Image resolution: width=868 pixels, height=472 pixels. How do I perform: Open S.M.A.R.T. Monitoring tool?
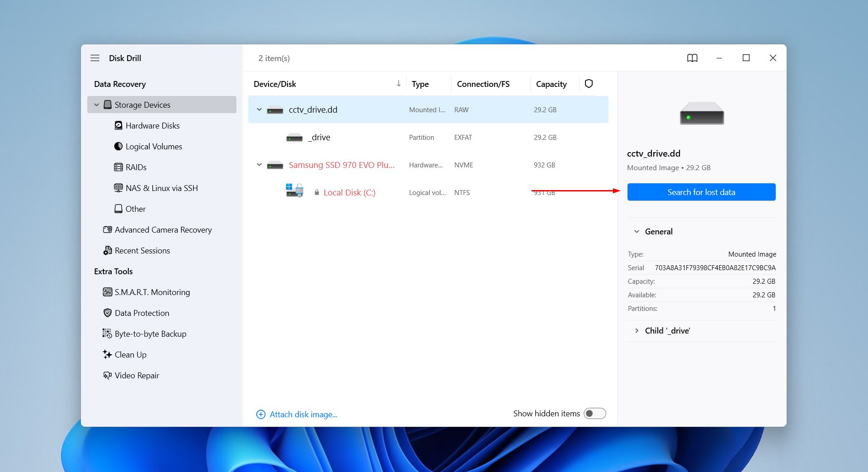pos(152,292)
